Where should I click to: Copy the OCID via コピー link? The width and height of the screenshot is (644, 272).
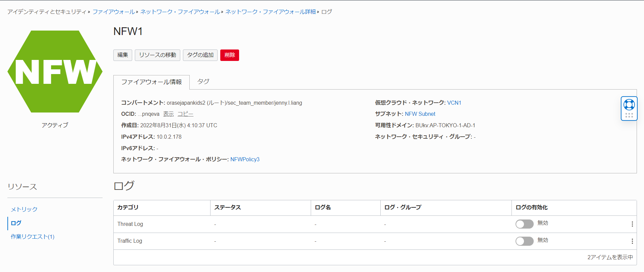[x=185, y=114]
